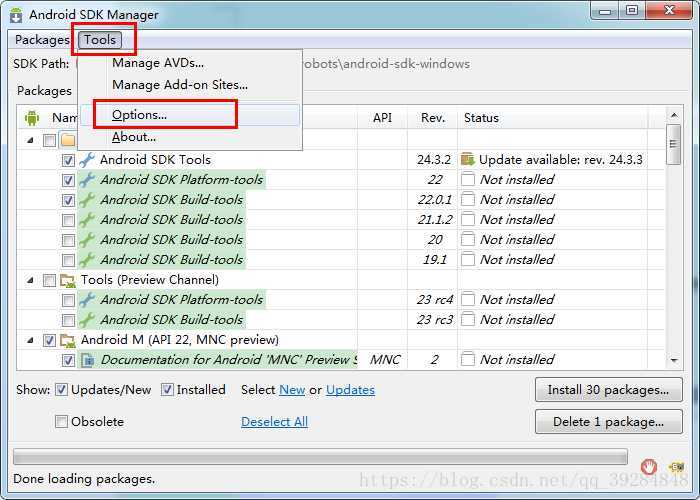Screen dimensions: 700x500
Task: Click status icon for Build-tools 19.1
Action: 467,259
